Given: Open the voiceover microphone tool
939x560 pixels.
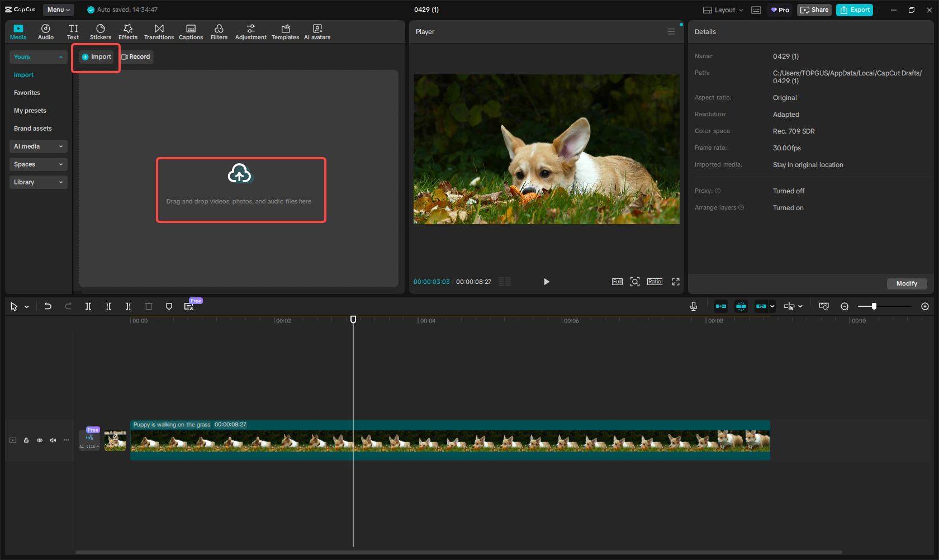Looking at the screenshot, I should [x=693, y=306].
